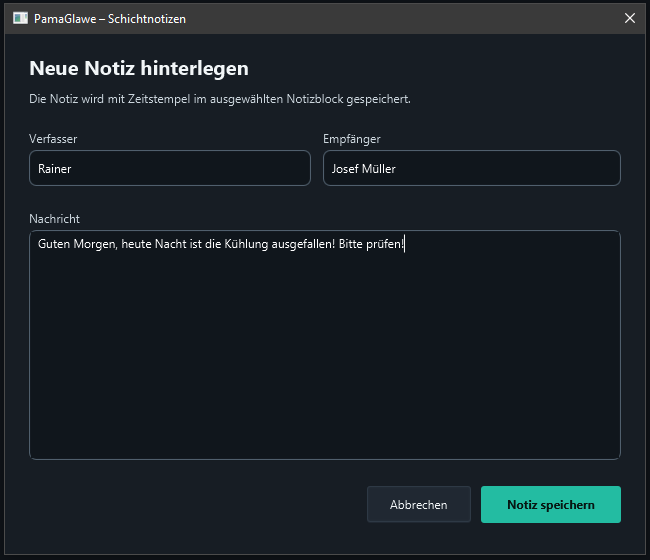
Task: Click the title text 'PamaGlawe – Schichtnotizen'
Action: pos(110,19)
